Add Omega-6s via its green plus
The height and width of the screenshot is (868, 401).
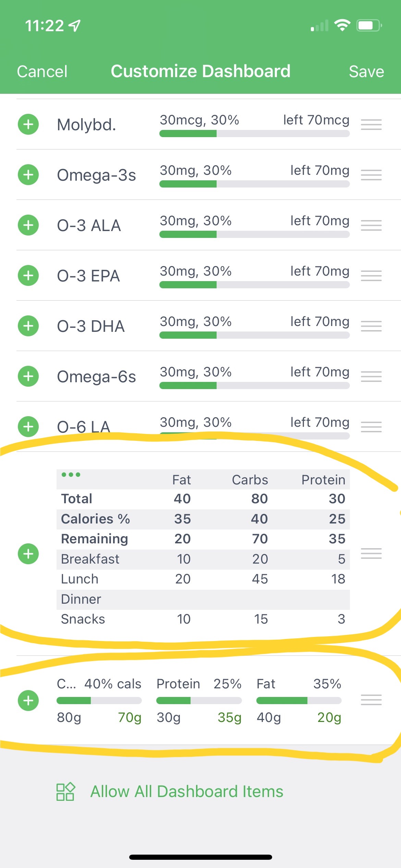28,376
